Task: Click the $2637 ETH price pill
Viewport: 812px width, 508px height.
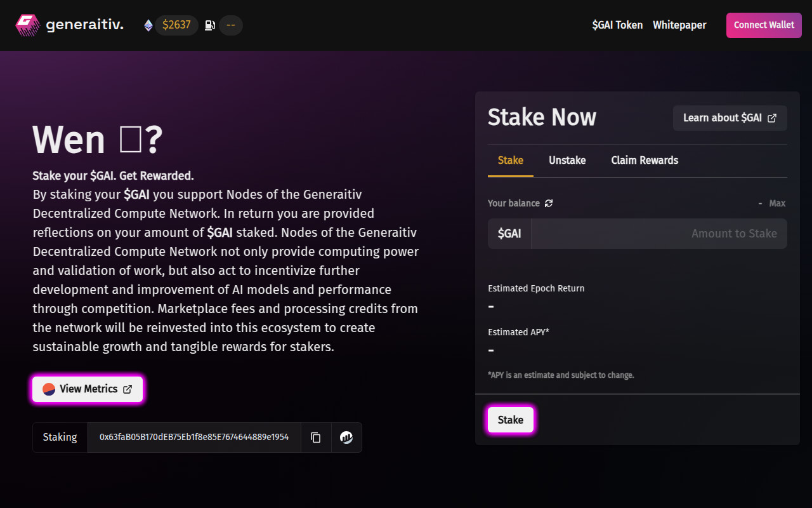Action: point(176,25)
